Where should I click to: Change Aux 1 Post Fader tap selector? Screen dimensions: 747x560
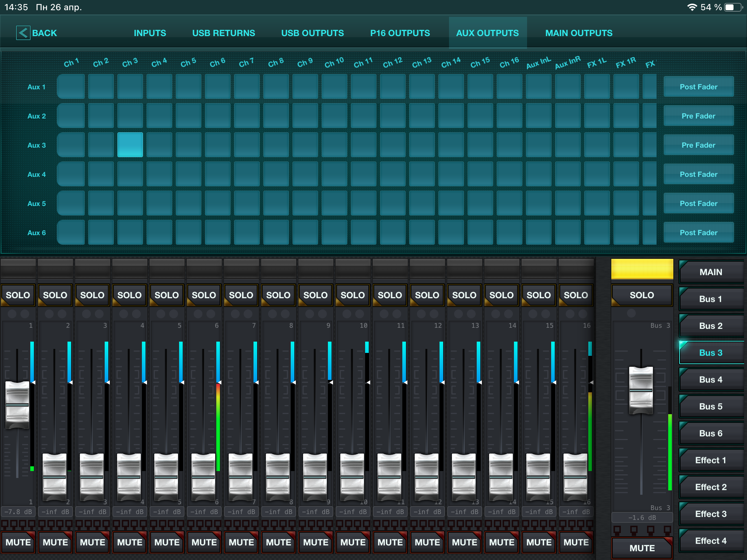698,87
